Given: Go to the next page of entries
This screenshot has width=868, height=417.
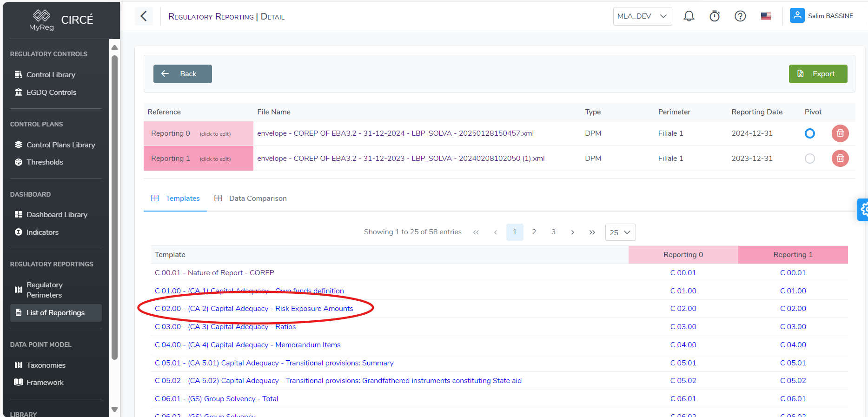Looking at the screenshot, I should 572,232.
